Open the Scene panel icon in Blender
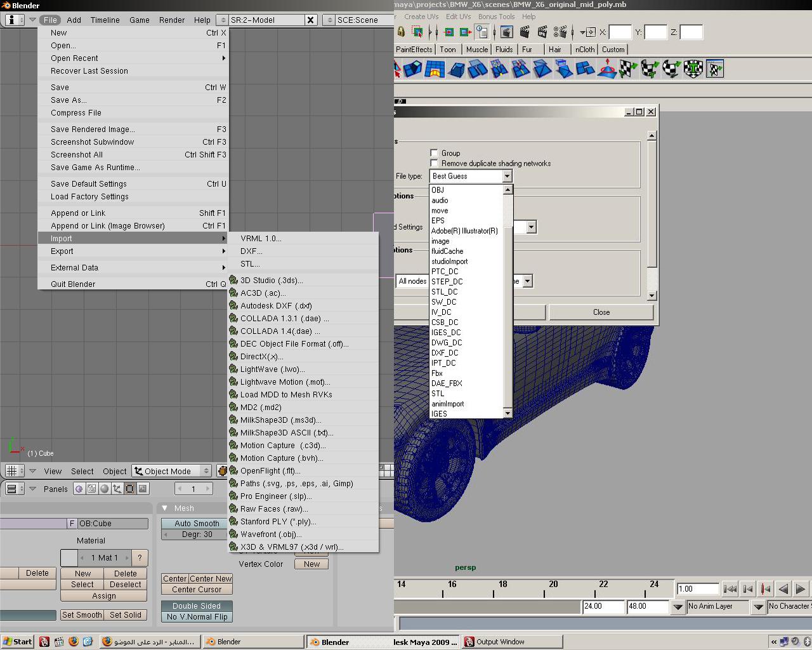 click(x=142, y=489)
